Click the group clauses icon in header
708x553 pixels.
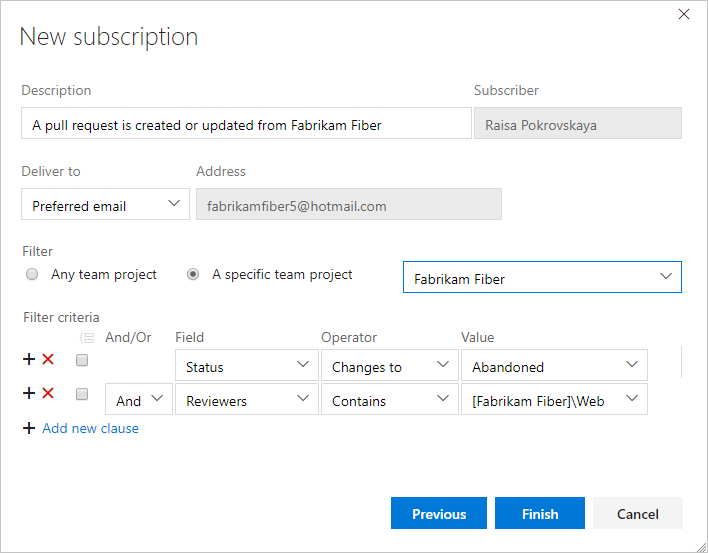[86, 338]
